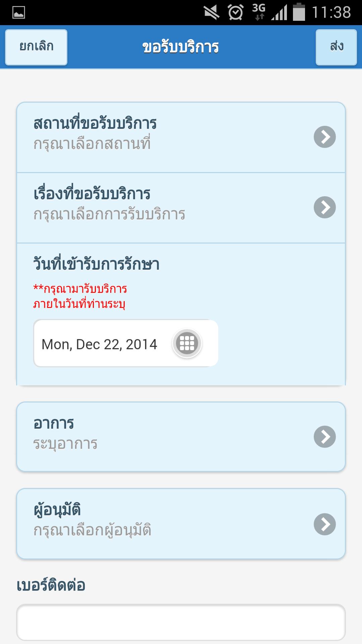Open the อาการ symptoms entry row
The width and height of the screenshot is (362, 644).
168,437
